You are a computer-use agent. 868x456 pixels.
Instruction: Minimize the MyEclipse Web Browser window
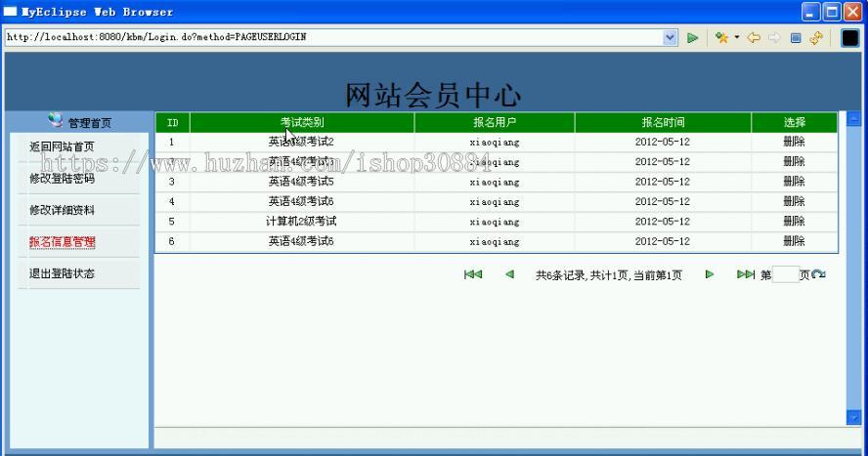pyautogui.click(x=811, y=12)
